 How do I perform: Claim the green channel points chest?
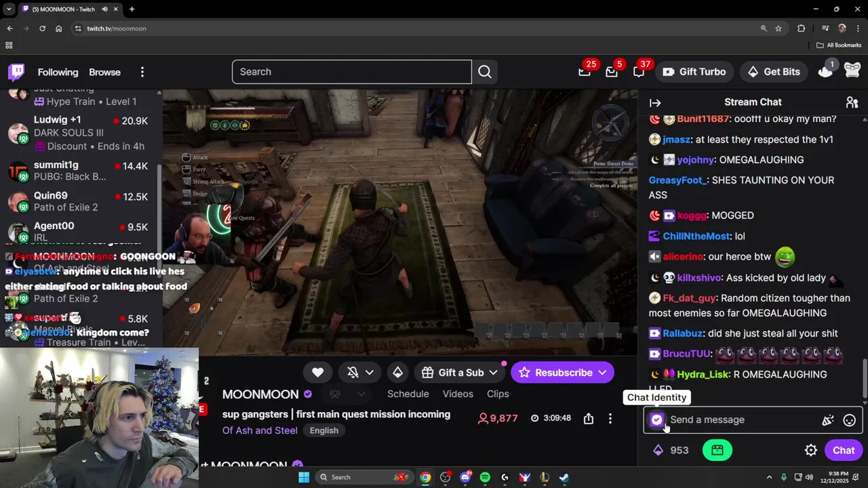[x=717, y=451]
